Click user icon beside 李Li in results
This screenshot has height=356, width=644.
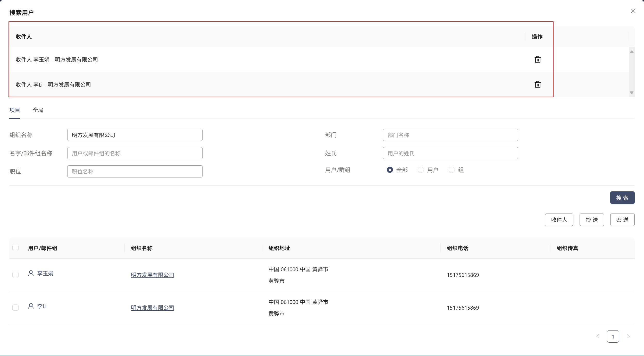point(31,306)
